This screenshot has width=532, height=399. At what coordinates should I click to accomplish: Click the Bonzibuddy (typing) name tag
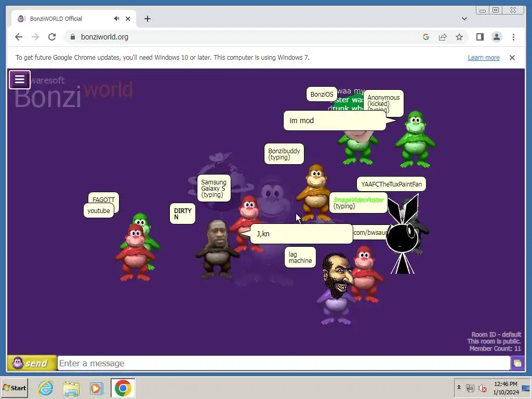click(x=284, y=154)
